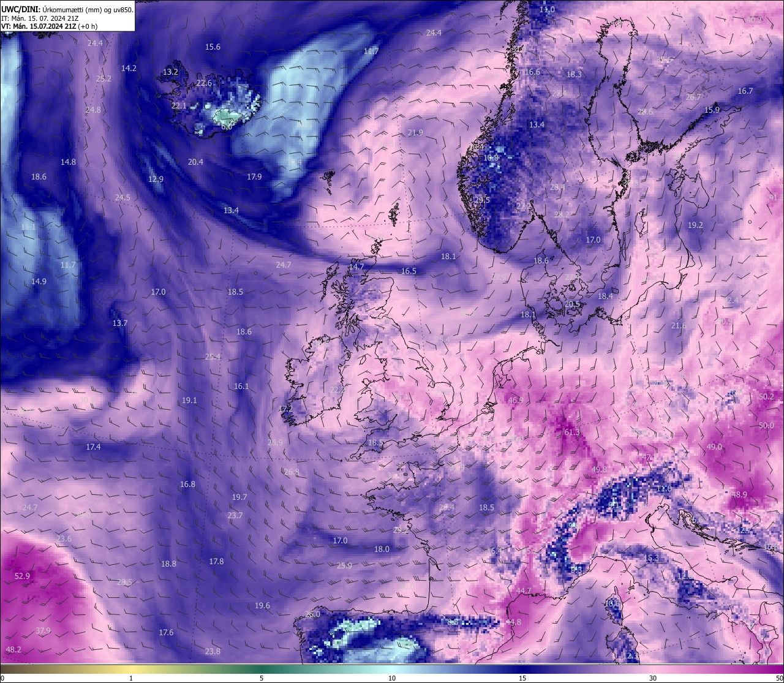Image resolution: width=784 pixels, height=683 pixels.
Task: Click the 13.2 value near Iceland's Westfjords
Action: [170, 72]
